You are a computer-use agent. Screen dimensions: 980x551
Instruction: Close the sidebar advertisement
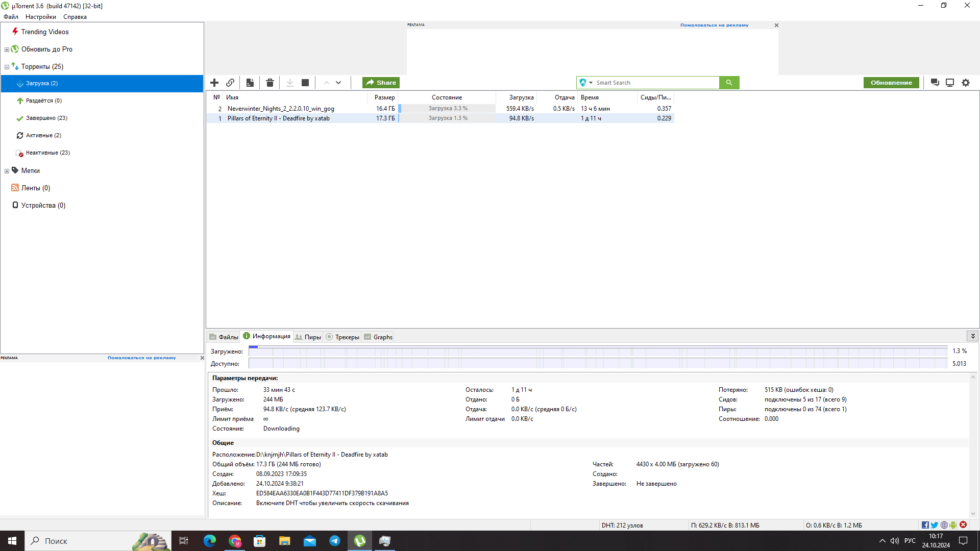click(x=202, y=358)
